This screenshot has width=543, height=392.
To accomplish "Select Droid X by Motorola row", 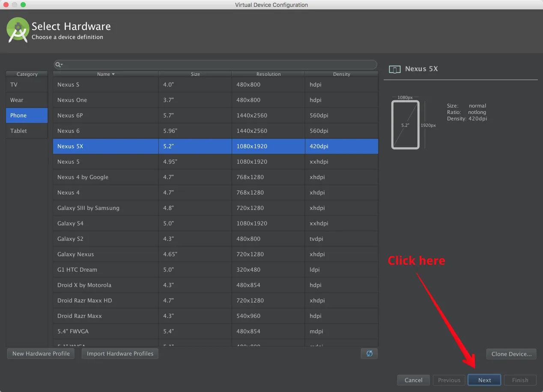I will [215, 285].
